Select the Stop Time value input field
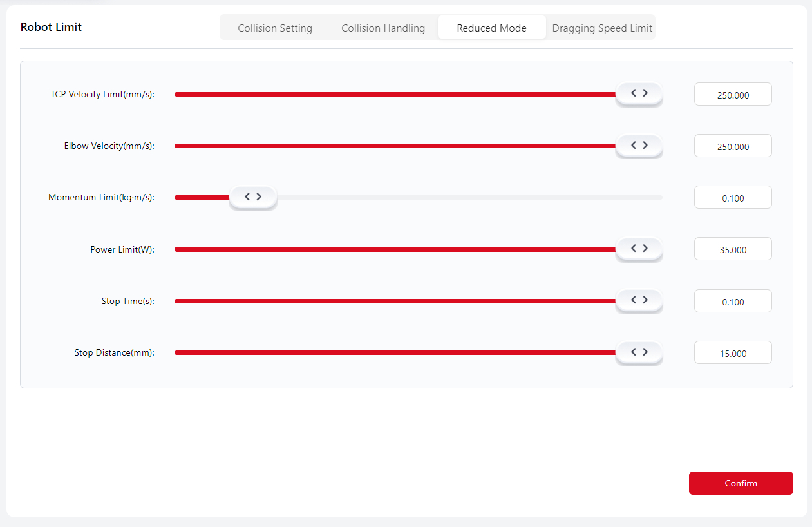 [x=733, y=301]
